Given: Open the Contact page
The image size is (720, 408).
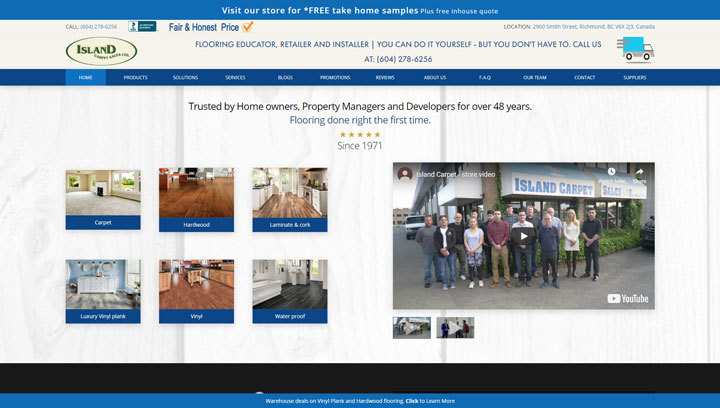Looking at the screenshot, I should tap(584, 77).
